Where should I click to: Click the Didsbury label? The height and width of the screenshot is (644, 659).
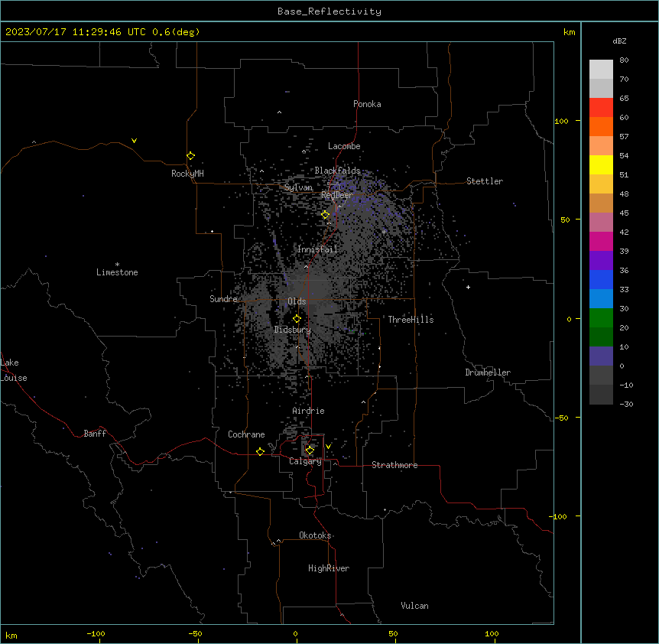coord(293,330)
